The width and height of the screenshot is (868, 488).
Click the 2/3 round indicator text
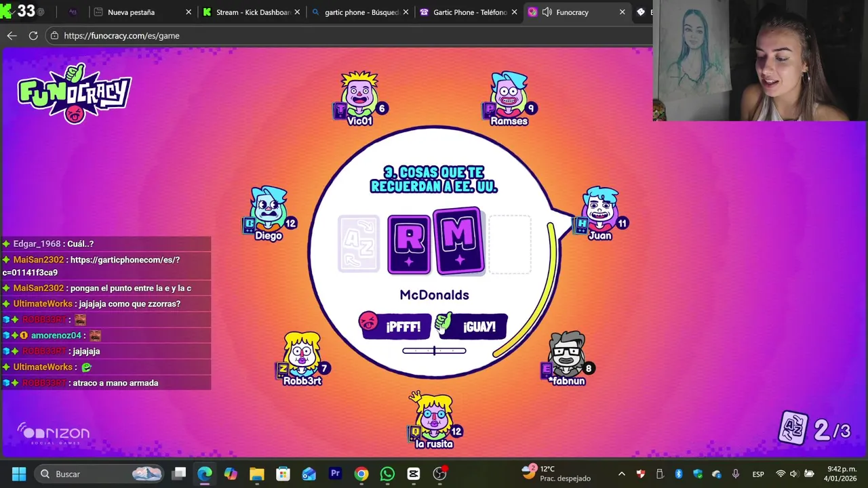832,430
